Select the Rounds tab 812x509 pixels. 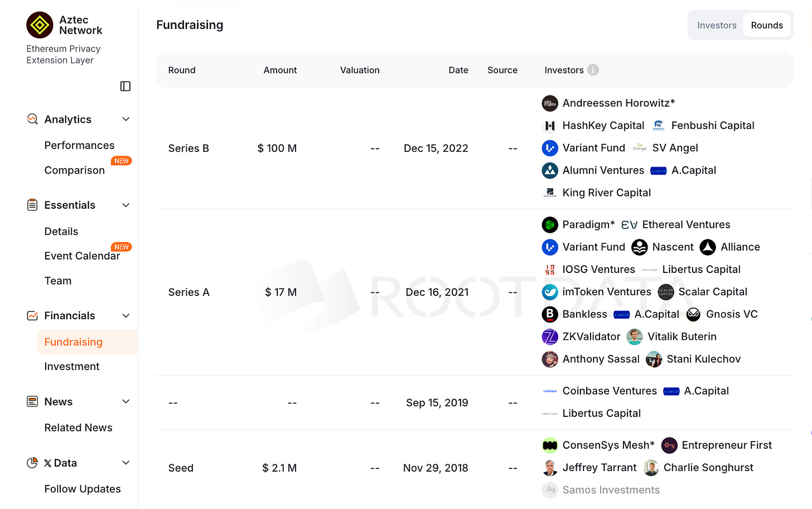(767, 25)
